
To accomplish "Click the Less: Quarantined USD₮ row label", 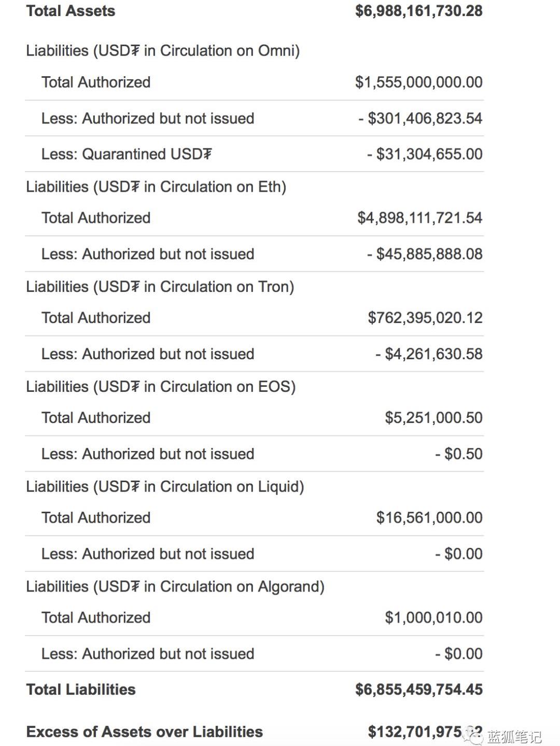I will click(127, 154).
